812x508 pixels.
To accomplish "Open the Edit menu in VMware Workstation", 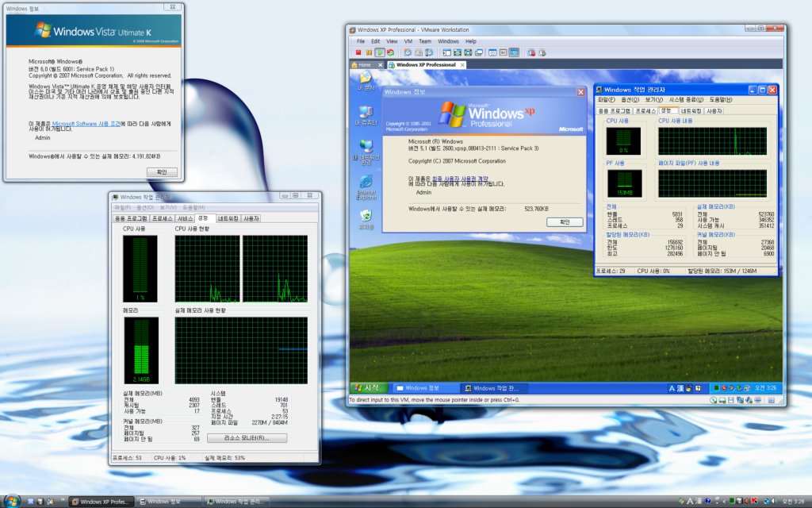I will [x=375, y=41].
